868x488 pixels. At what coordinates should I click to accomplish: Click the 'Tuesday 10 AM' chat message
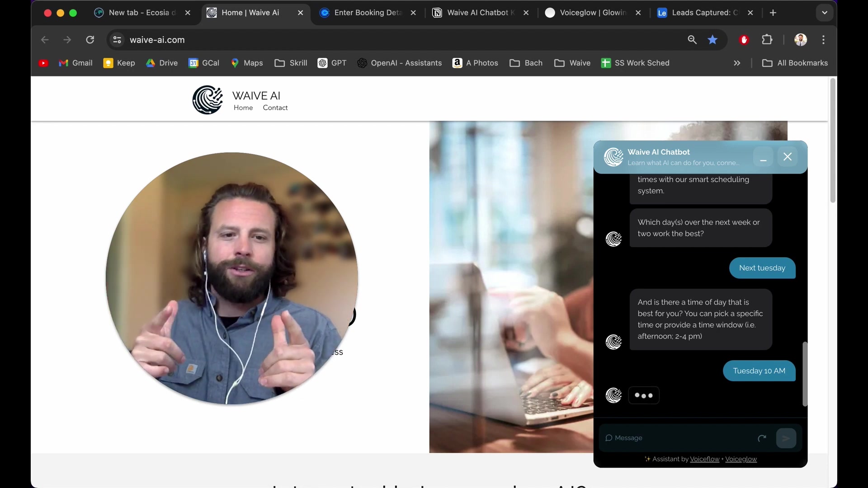coord(759,371)
